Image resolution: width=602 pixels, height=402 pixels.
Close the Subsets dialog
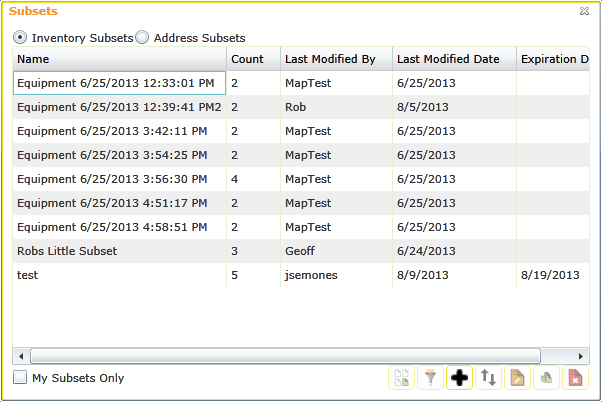click(584, 11)
